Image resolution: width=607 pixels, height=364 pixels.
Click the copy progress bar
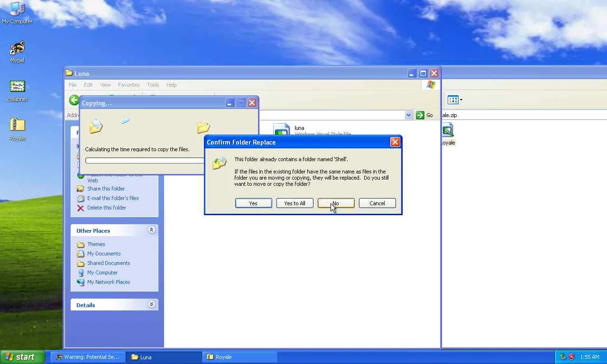(145, 161)
